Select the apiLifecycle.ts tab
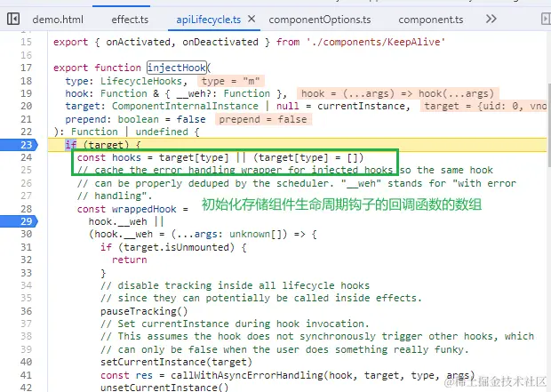Image resolution: width=551 pixels, height=392 pixels. pyautogui.click(x=208, y=20)
